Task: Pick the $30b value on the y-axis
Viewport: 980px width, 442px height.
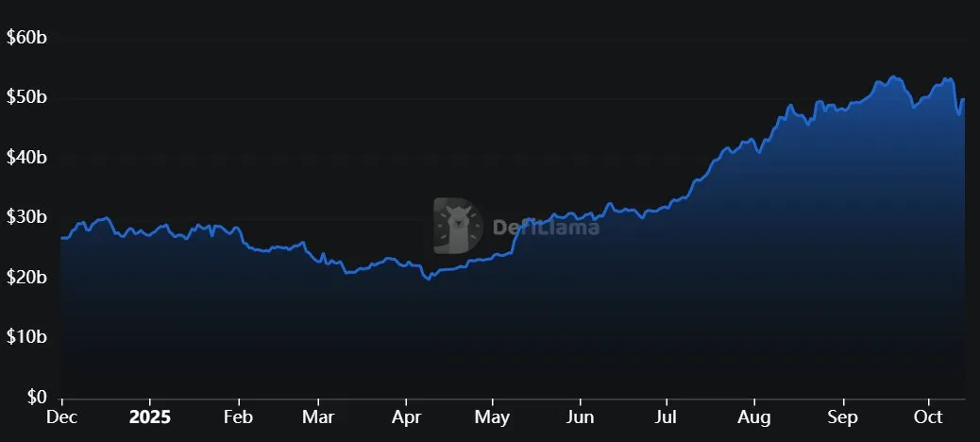Action: click(x=25, y=218)
